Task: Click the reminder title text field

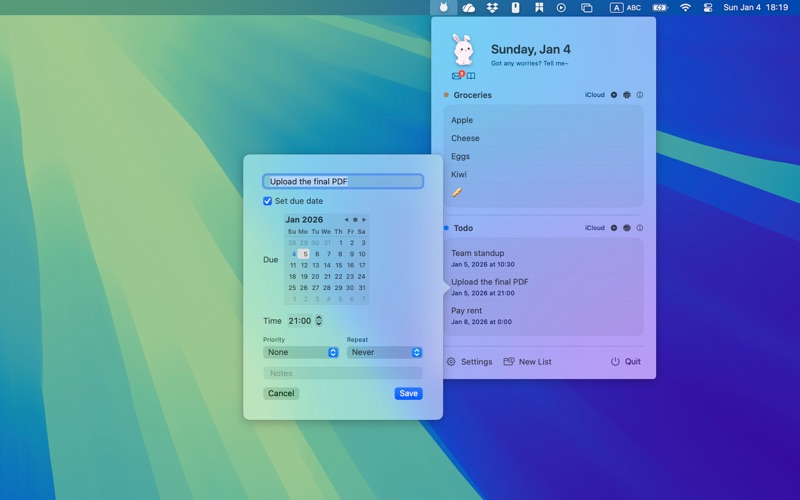Action: pyautogui.click(x=343, y=181)
